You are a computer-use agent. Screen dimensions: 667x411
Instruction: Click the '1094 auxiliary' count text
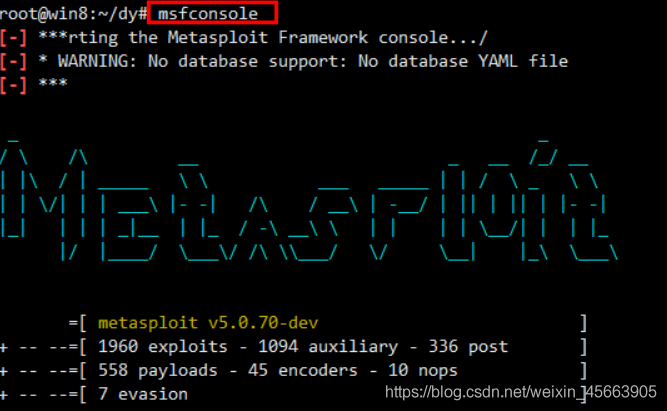coord(328,347)
